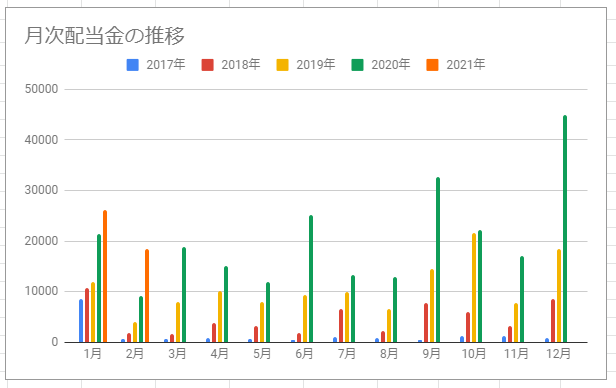Click the 2021年 orange legend swatch
The image size is (616, 388).
coord(432,65)
